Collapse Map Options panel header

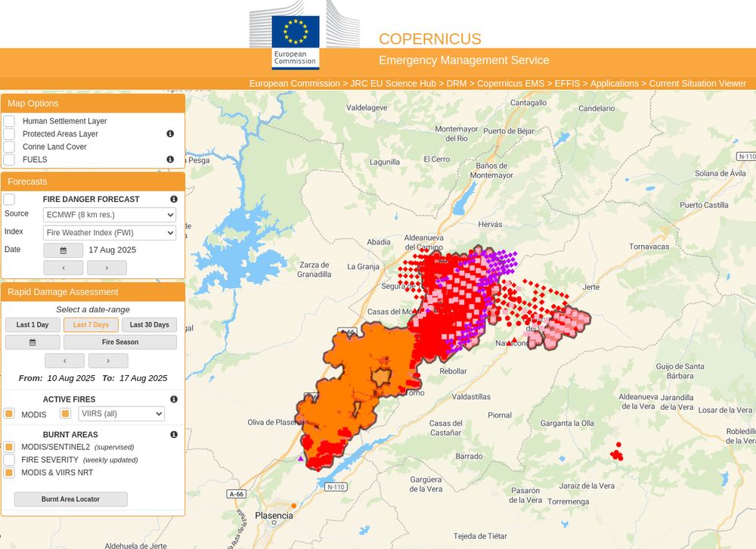point(93,104)
